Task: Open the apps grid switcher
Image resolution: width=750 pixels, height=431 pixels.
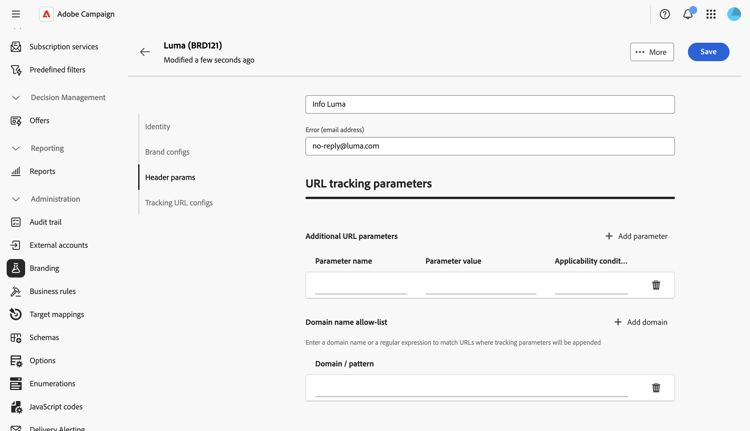Action: pos(711,14)
